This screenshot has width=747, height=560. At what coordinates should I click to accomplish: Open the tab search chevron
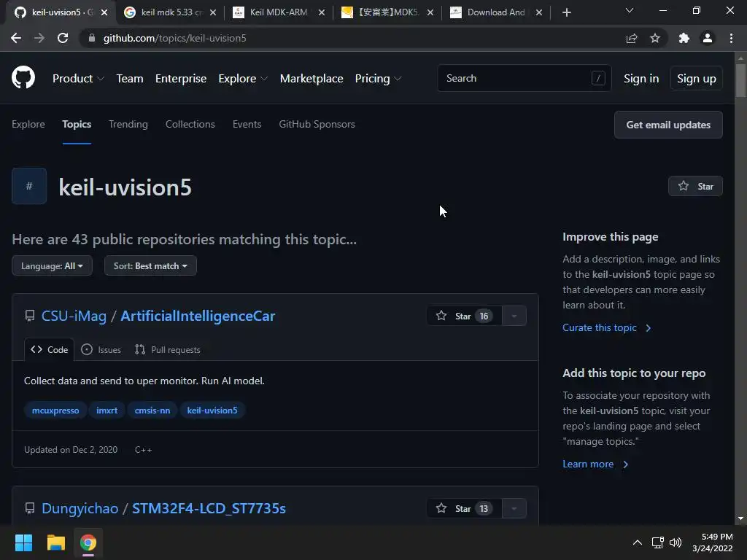(630, 10)
